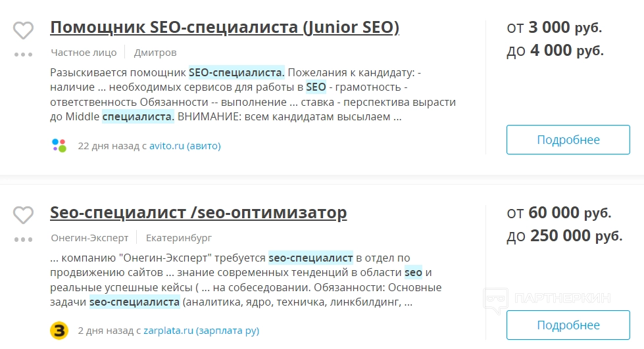This screenshot has height=349, width=644.
Task: Favorite the Junior SEO assistant job listing
Action: coord(24,30)
